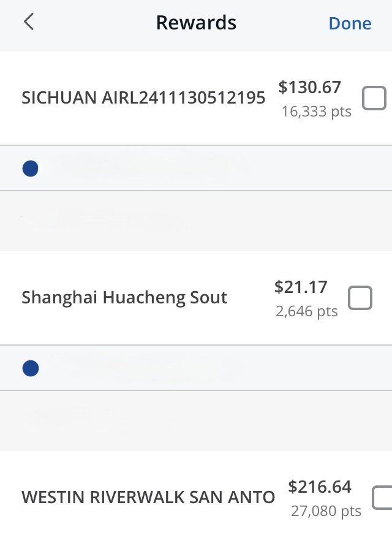Tap the 2,646 pts value

(x=306, y=311)
